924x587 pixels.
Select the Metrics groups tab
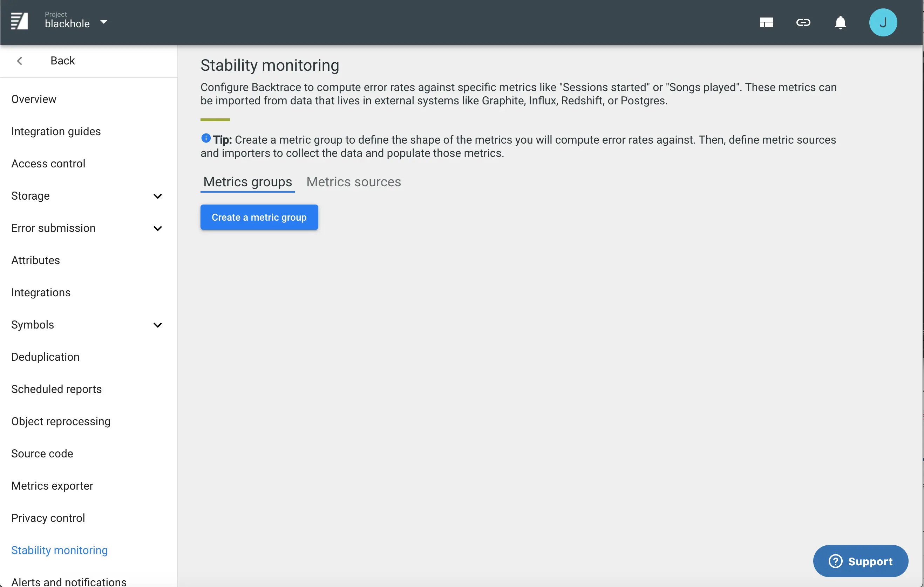pos(247,182)
